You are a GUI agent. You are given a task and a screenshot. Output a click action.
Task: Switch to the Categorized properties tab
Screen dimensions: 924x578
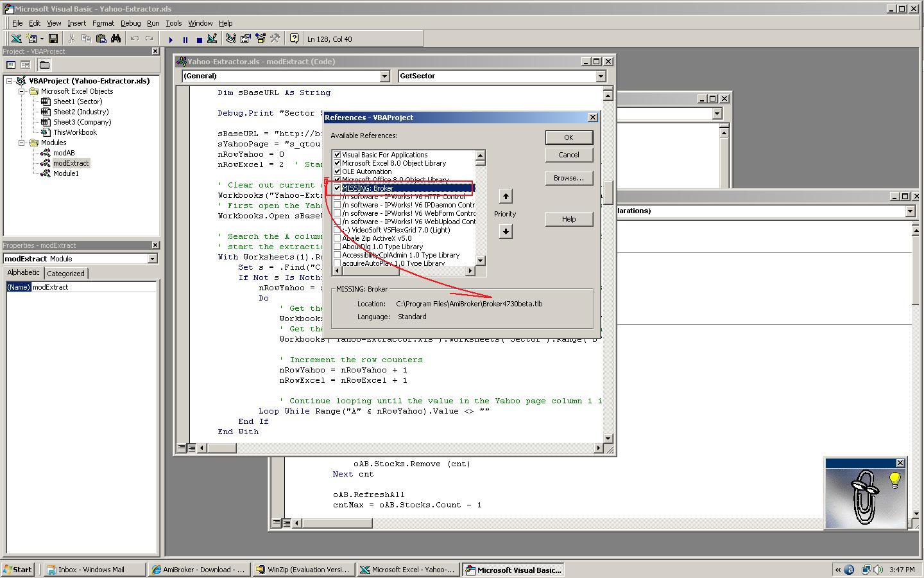point(65,274)
